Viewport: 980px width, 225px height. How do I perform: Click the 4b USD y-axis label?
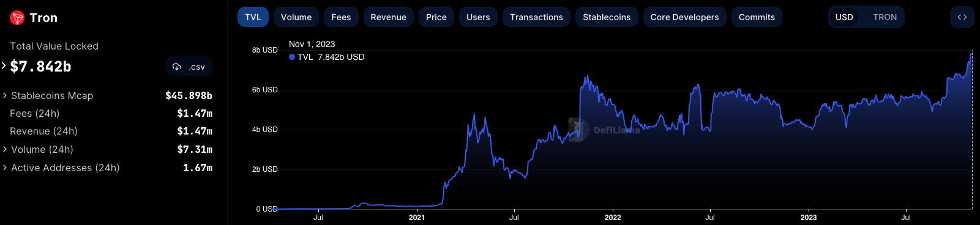click(x=265, y=130)
